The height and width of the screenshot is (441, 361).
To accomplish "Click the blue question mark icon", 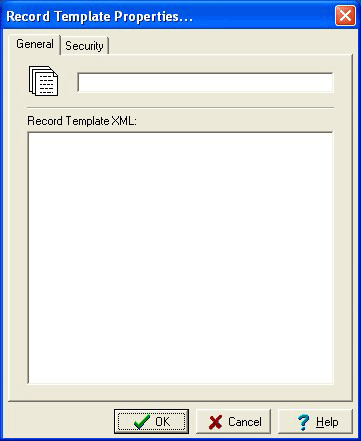I will point(303,422).
